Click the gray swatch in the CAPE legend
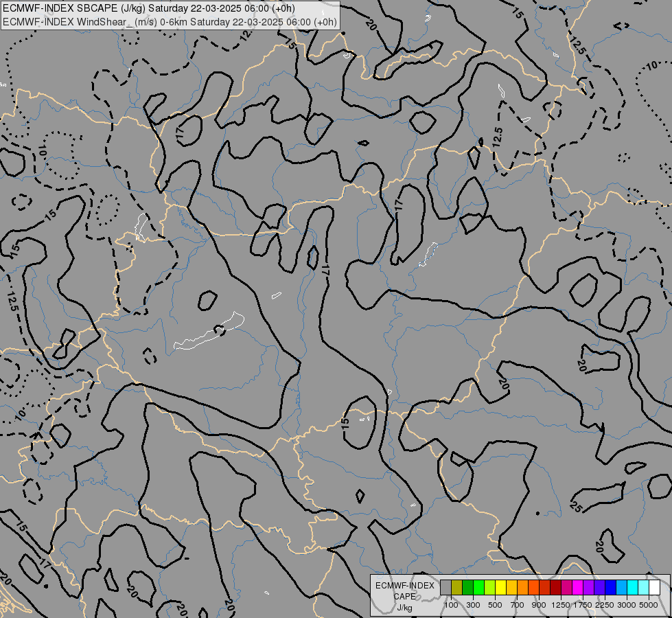The height and width of the screenshot is (618, 672). [445, 588]
